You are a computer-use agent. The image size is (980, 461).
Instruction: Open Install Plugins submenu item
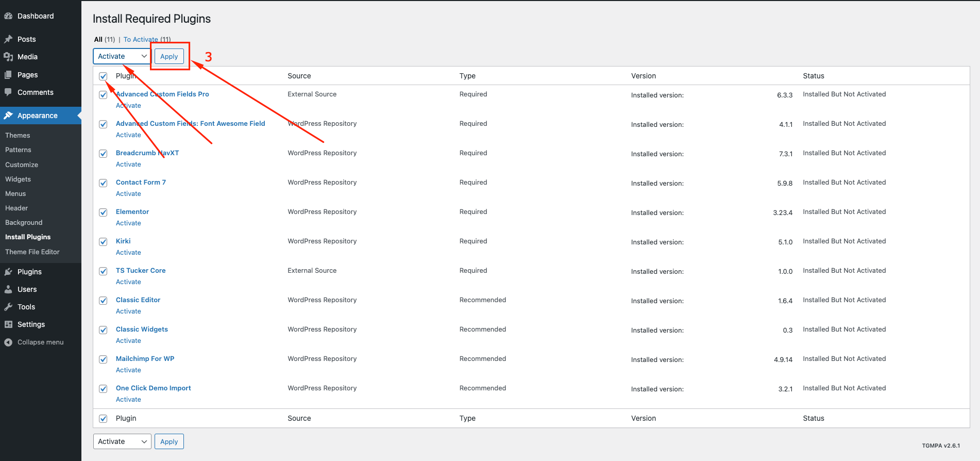28,237
